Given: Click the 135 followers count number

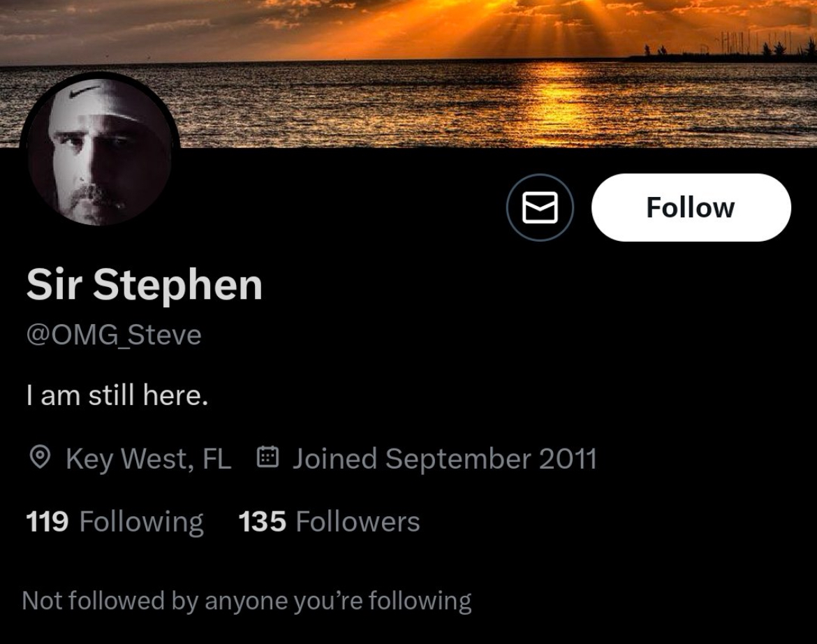Looking at the screenshot, I should [x=263, y=522].
